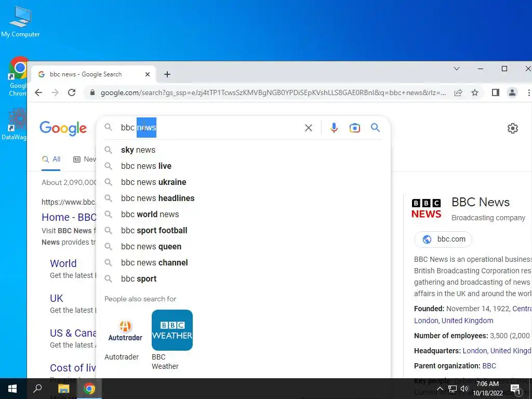This screenshot has width=532, height=399.
Task: Click the address bar URL
Action: (273, 92)
